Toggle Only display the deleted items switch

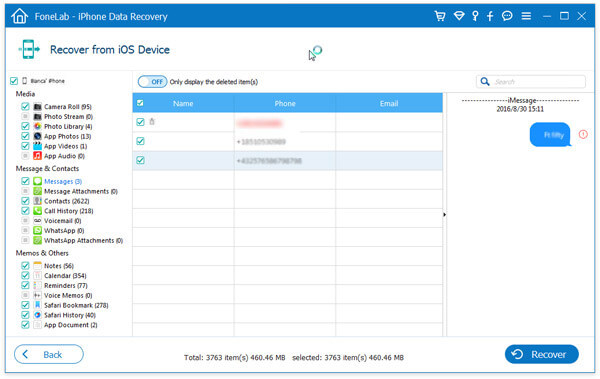[152, 82]
